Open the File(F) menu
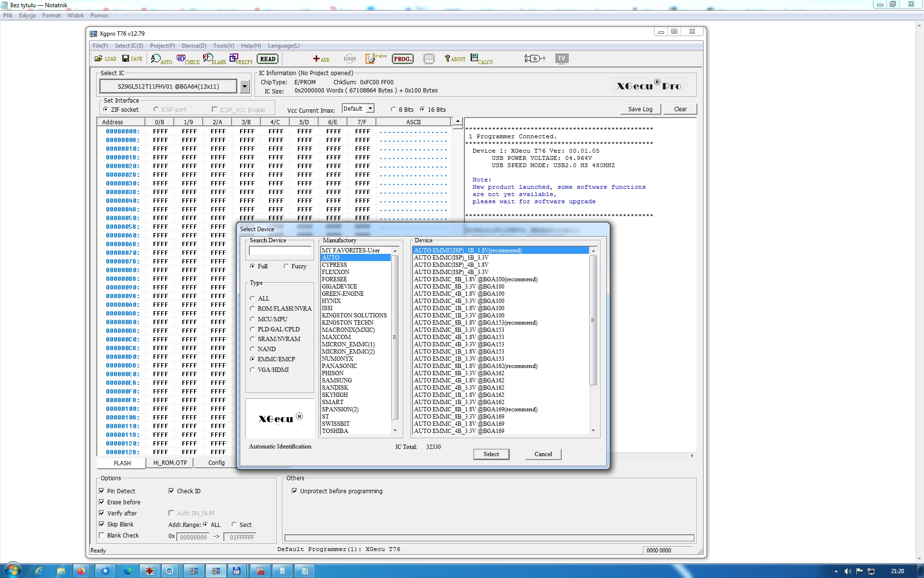The width and height of the screenshot is (924, 578). (100, 46)
